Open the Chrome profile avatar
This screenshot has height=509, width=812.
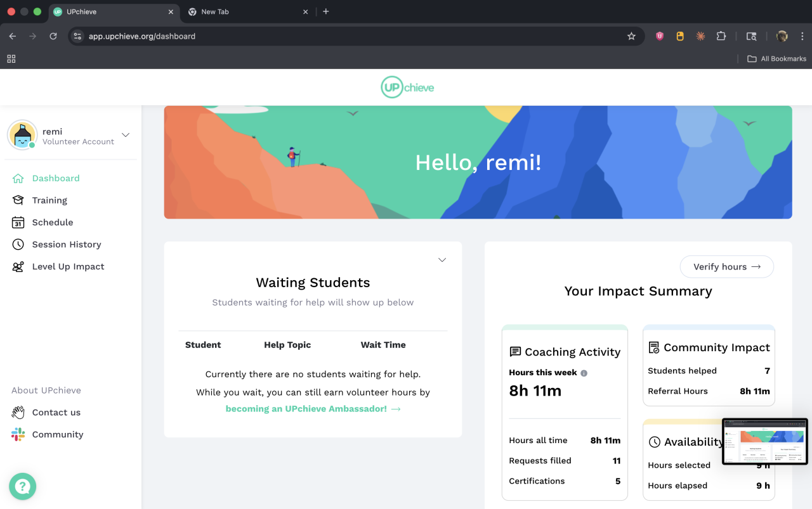click(782, 36)
